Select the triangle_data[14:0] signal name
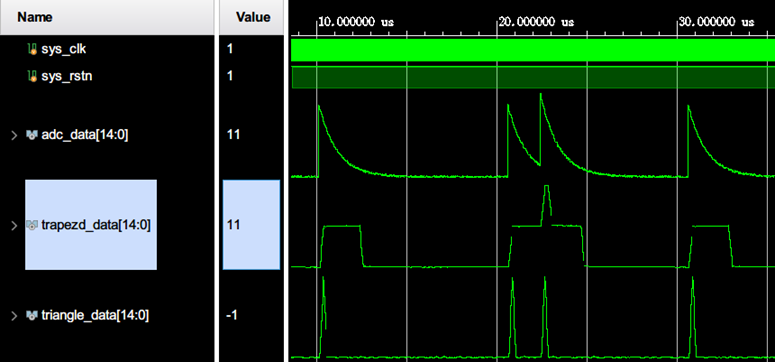775x362 pixels. point(95,315)
